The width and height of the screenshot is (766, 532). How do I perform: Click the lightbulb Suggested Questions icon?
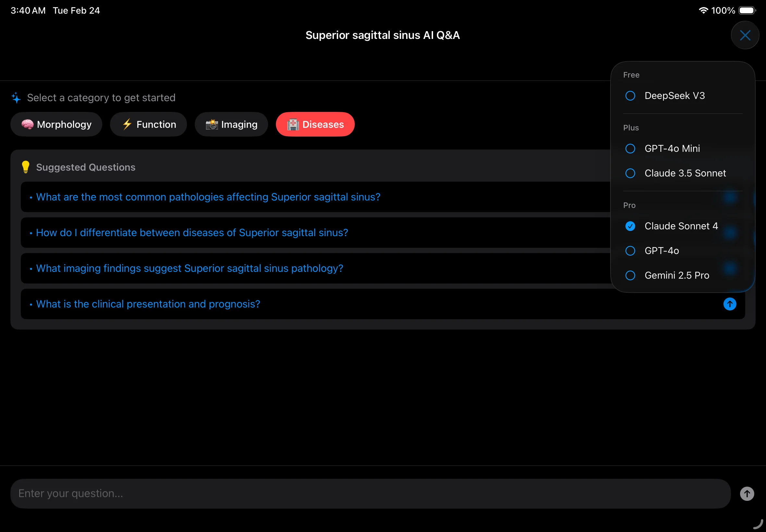[26, 167]
